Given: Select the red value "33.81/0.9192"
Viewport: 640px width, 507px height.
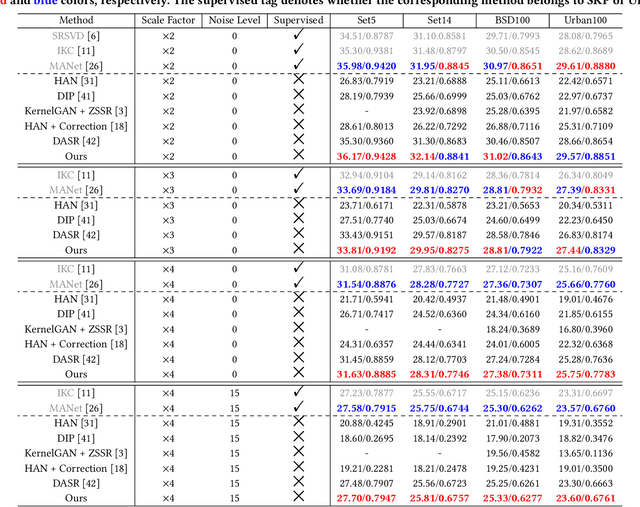Looking at the screenshot, I should tap(367, 250).
